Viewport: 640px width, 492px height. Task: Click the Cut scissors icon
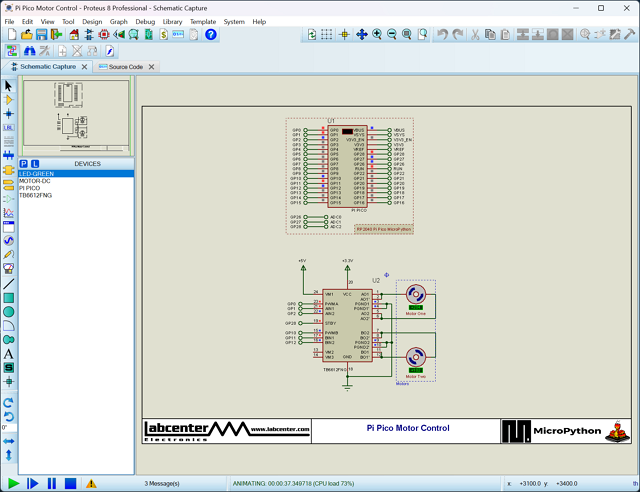click(x=475, y=34)
